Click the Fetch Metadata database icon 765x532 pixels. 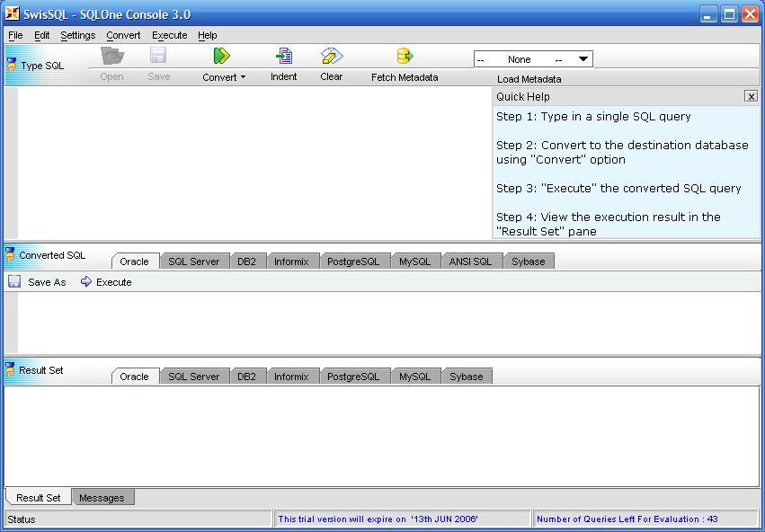[x=405, y=56]
